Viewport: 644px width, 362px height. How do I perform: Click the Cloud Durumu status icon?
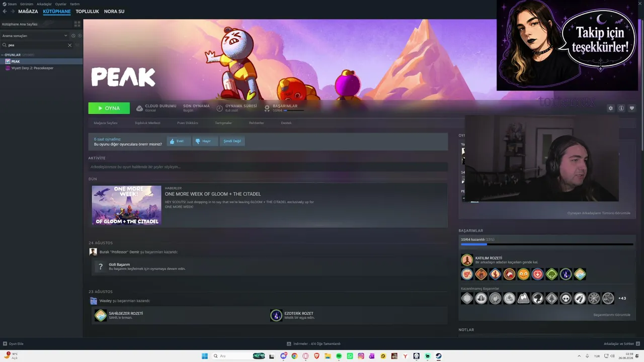click(x=139, y=108)
